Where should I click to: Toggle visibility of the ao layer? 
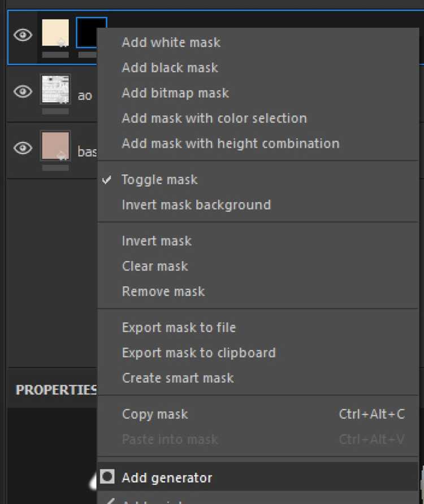click(x=23, y=92)
